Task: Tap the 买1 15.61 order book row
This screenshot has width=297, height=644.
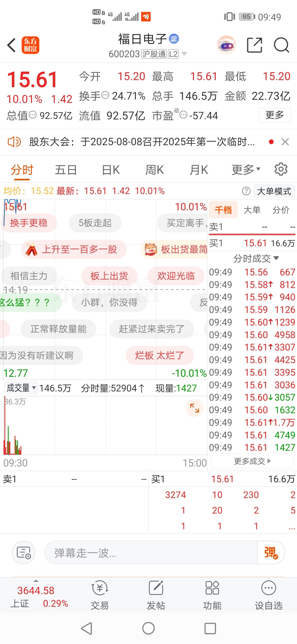Action: click(252, 243)
